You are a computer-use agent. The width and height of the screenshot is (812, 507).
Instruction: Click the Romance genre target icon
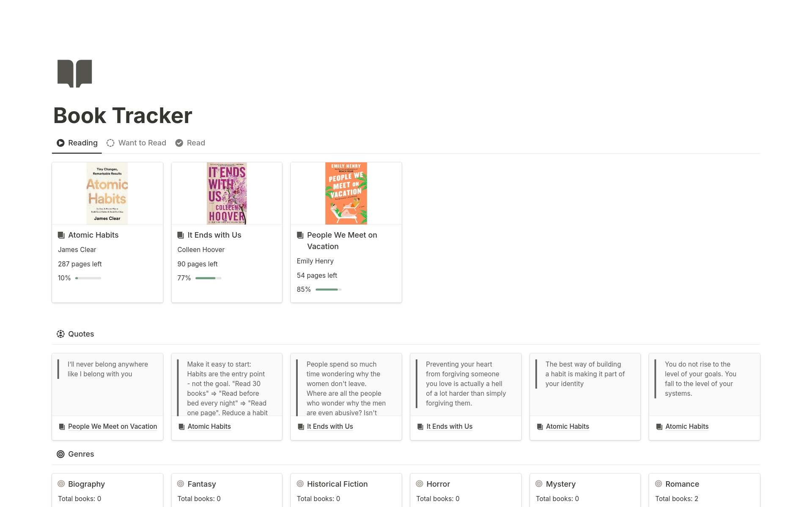(658, 484)
